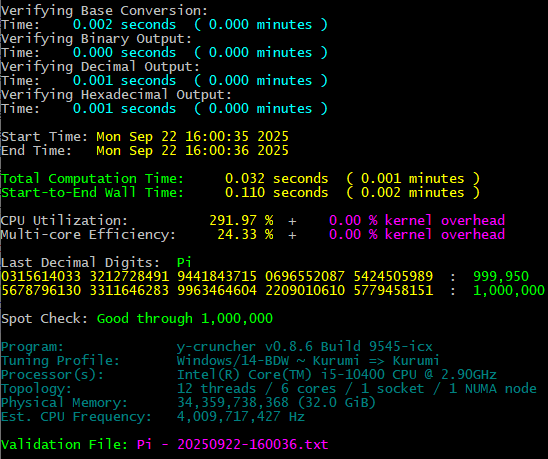Click the Validation File name Pi - 20250922-160036.txt
The image size is (548, 459).
[232, 444]
